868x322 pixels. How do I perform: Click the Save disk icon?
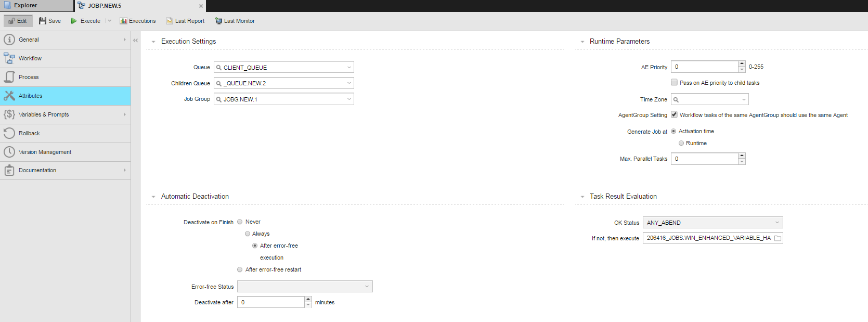[x=43, y=21]
